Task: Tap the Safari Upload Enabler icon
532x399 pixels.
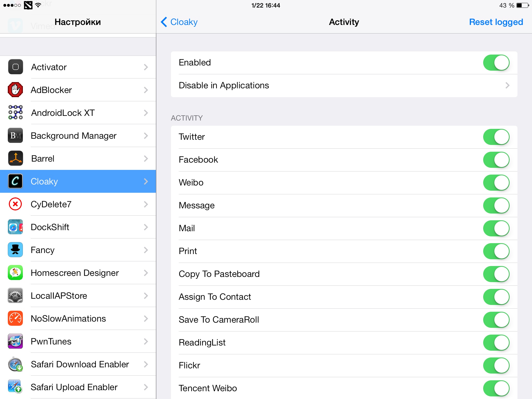Action: tap(15, 387)
